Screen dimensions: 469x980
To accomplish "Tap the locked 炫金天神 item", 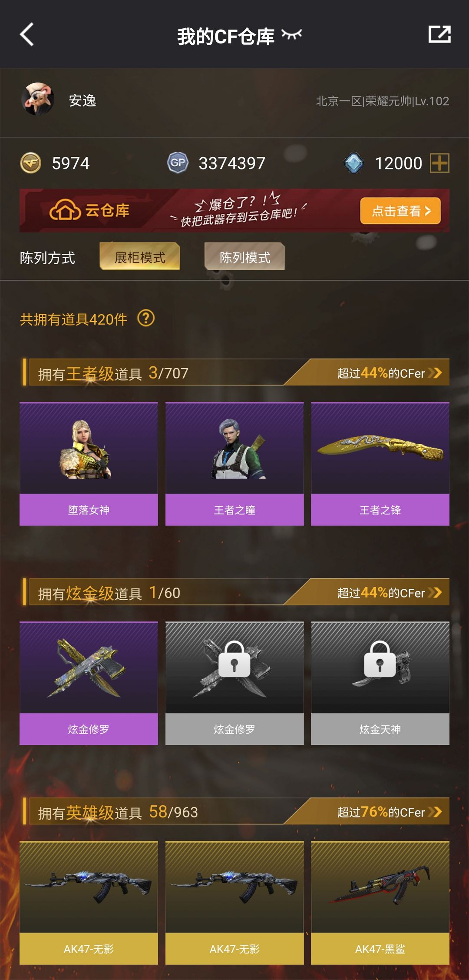I will pyautogui.click(x=380, y=683).
